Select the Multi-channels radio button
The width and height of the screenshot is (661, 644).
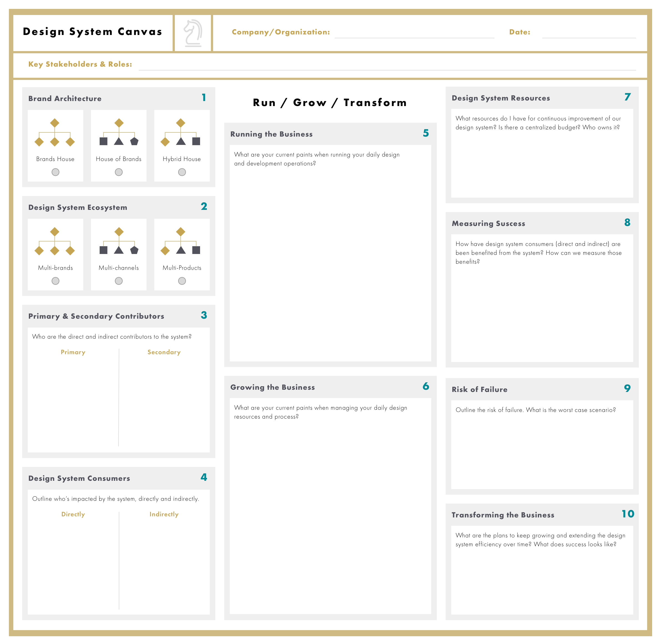(x=119, y=281)
